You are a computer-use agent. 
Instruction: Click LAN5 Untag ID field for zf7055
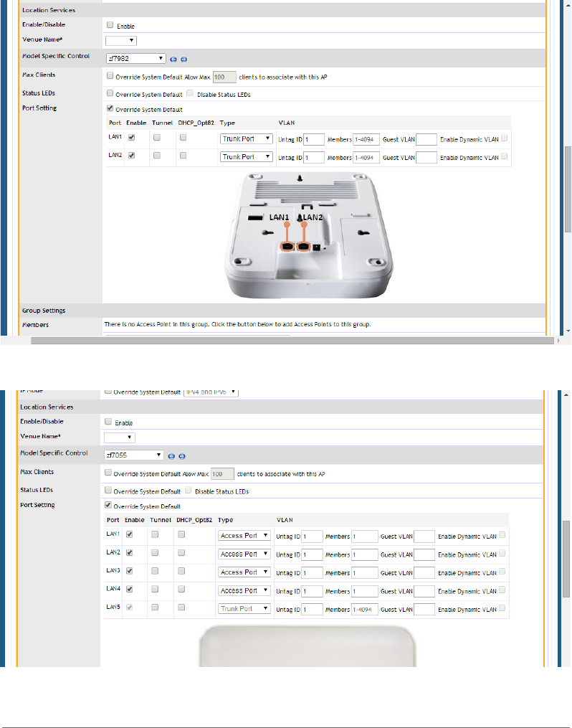coord(313,610)
